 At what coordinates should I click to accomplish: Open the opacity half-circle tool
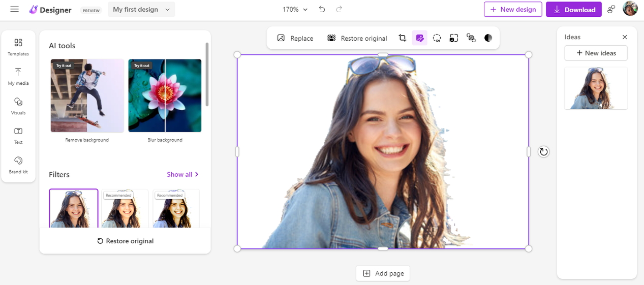coord(488,38)
